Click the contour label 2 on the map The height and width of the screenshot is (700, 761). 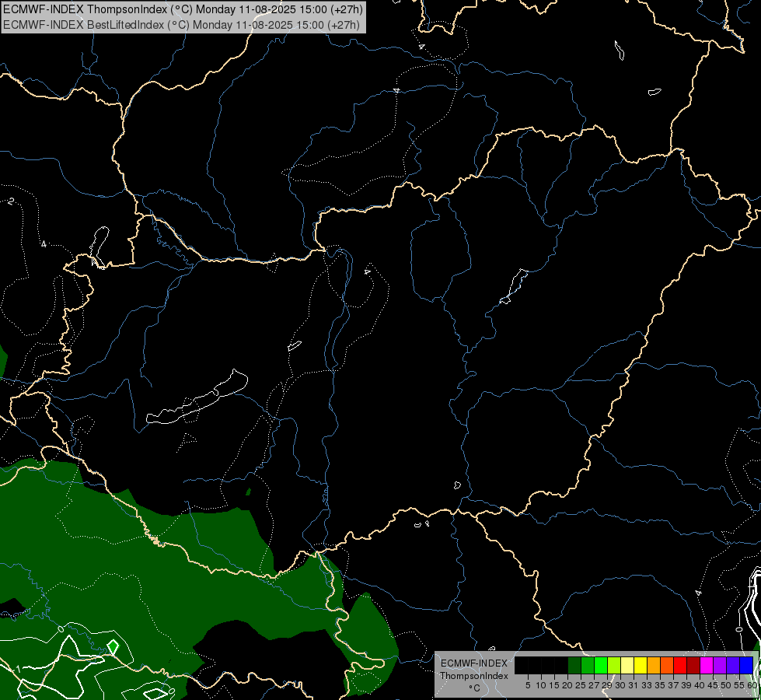(x=11, y=201)
